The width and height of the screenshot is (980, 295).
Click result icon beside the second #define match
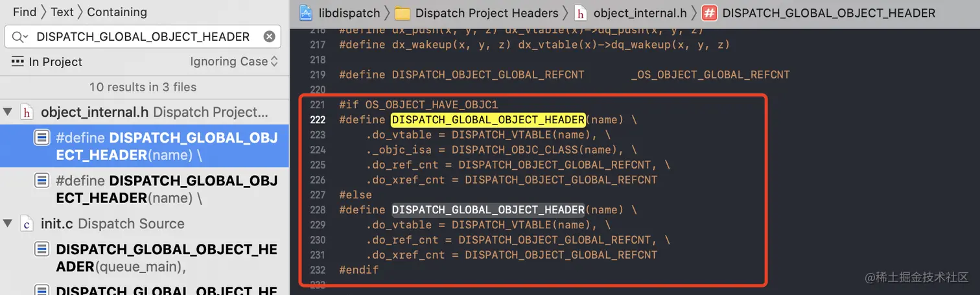click(41, 180)
